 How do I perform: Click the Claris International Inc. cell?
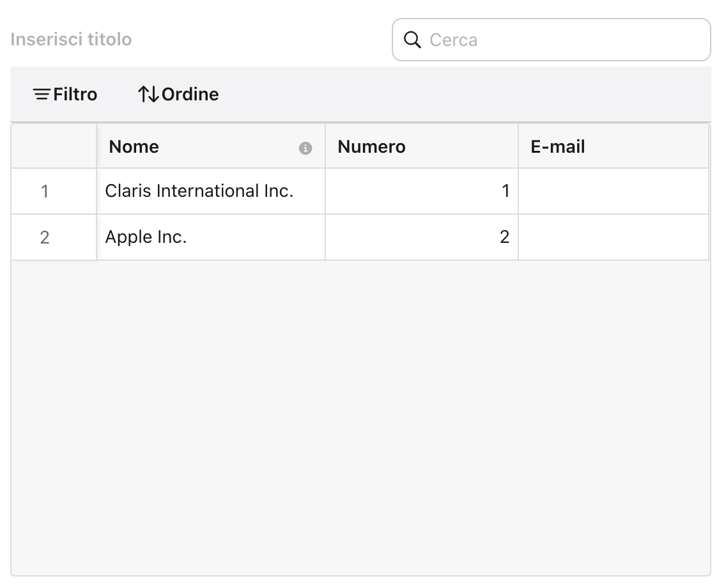199,191
